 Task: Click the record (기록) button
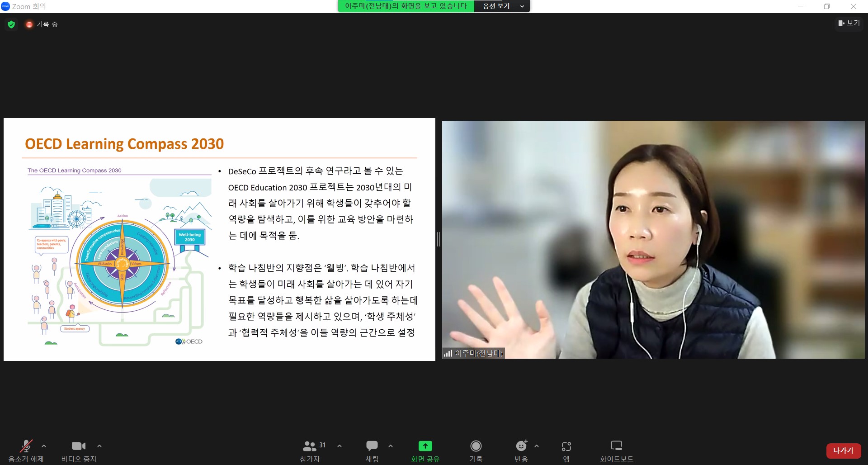pyautogui.click(x=476, y=451)
